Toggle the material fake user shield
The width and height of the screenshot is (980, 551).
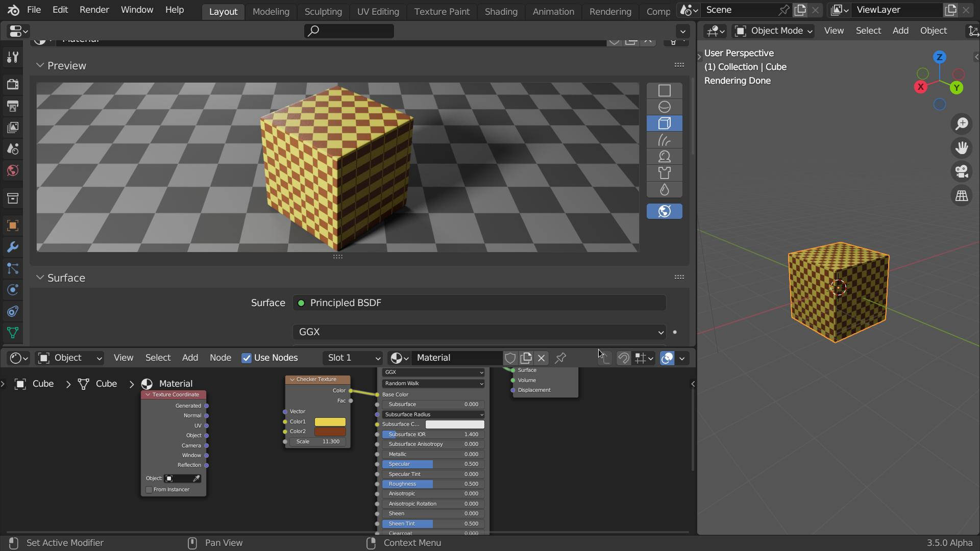510,358
